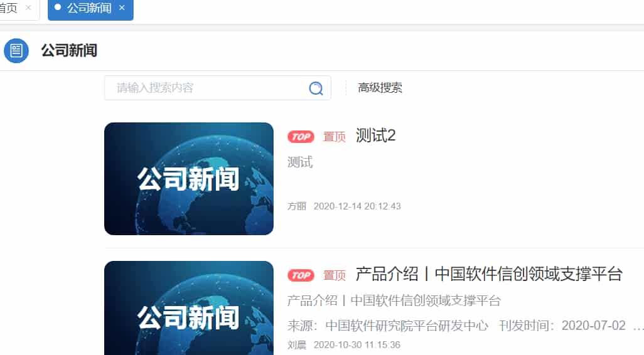Click the 测试2 article globe thumbnail
This screenshot has height=355, width=644.
(189, 179)
